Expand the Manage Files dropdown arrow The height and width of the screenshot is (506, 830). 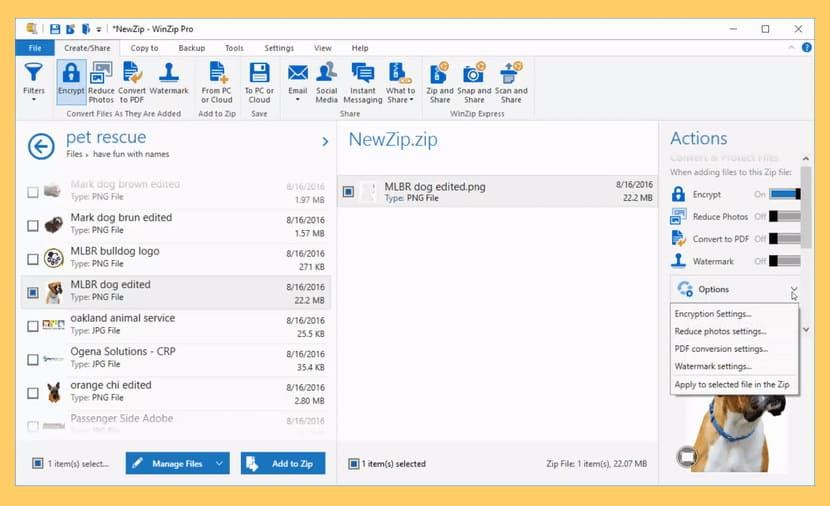(219, 464)
